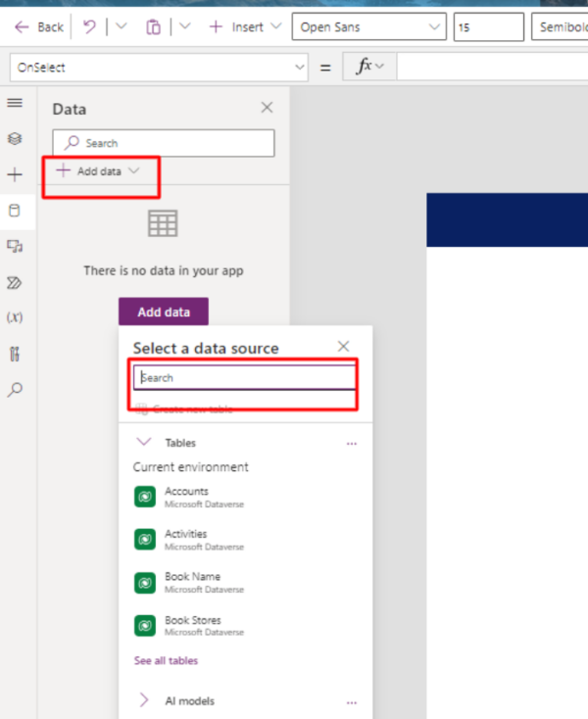Toggle the hamburger menu icon
This screenshot has width=588, height=719.
[15, 103]
